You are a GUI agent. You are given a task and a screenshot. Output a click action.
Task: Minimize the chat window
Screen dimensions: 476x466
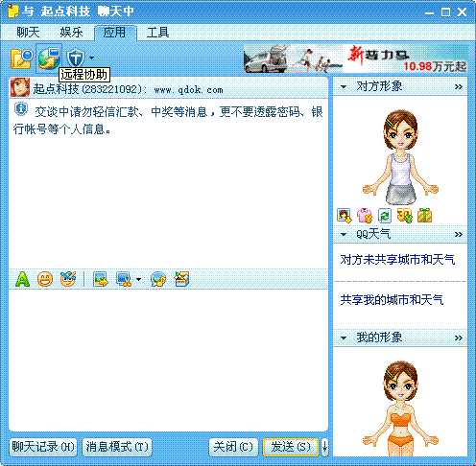pos(430,12)
